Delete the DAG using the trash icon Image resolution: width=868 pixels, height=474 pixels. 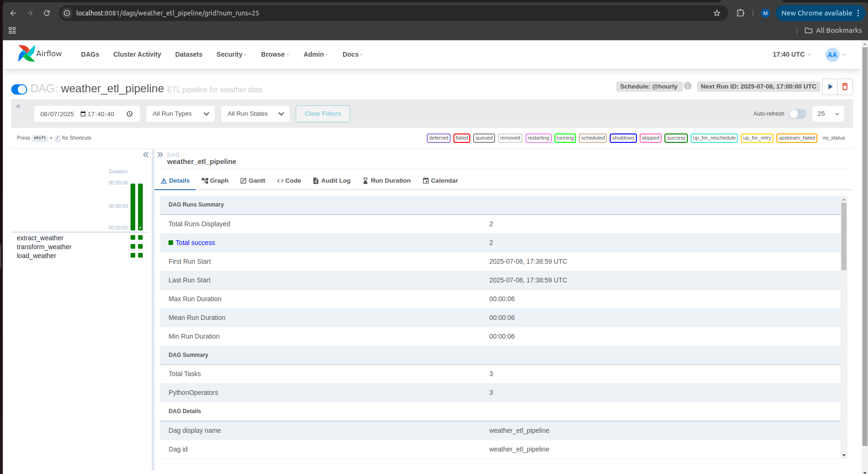tap(845, 87)
